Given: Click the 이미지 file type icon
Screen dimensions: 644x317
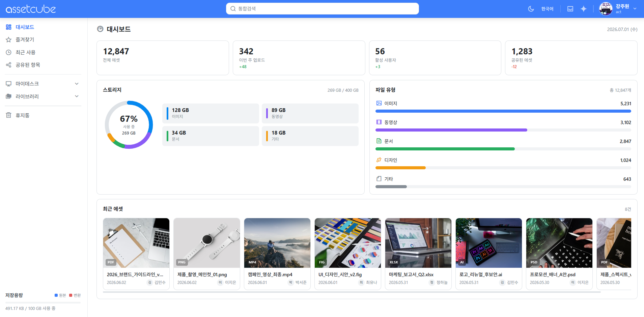Looking at the screenshot, I should pyautogui.click(x=379, y=103).
